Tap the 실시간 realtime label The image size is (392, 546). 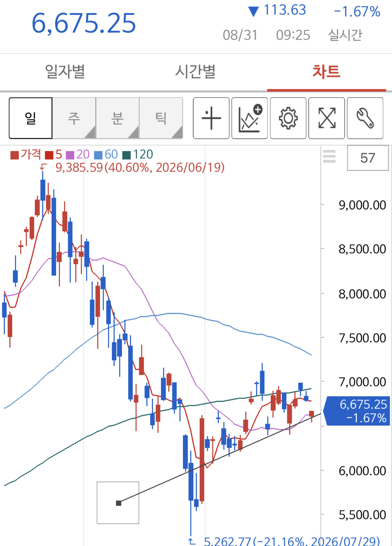pos(345,35)
